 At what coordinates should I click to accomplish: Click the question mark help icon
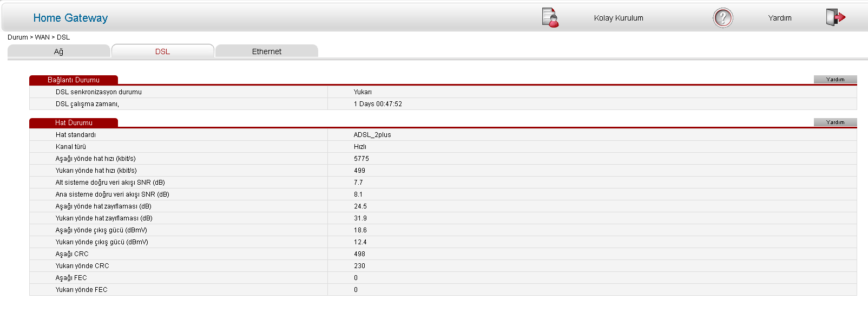[722, 18]
